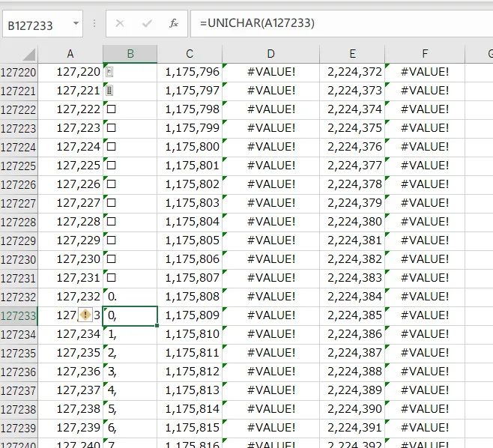
Task: Click the Select All corner triangle
Action: coord(28,55)
